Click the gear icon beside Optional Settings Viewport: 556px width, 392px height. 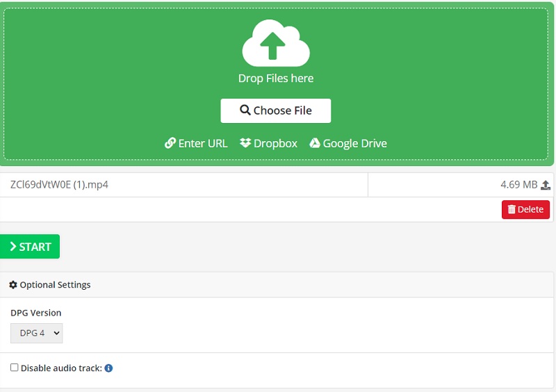13,285
